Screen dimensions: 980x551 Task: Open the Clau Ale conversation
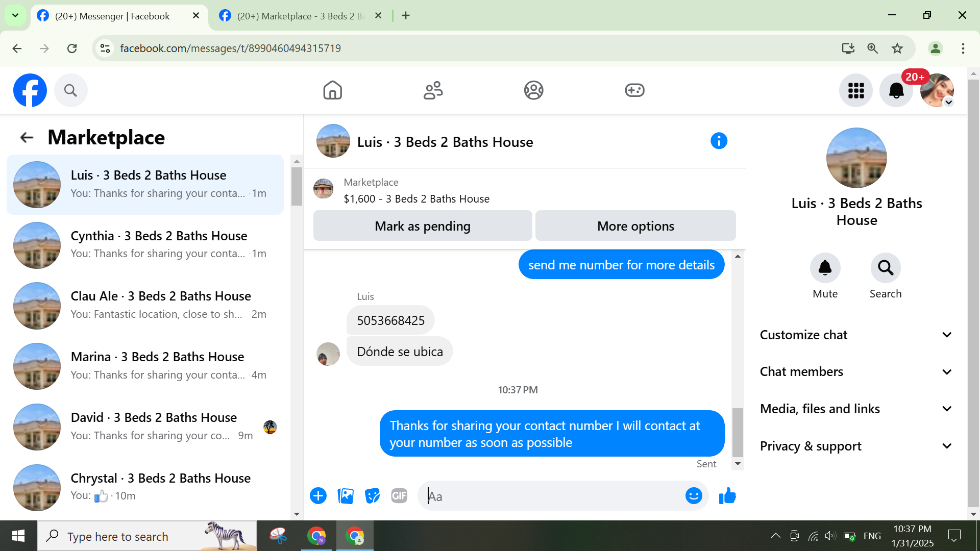[145, 306]
